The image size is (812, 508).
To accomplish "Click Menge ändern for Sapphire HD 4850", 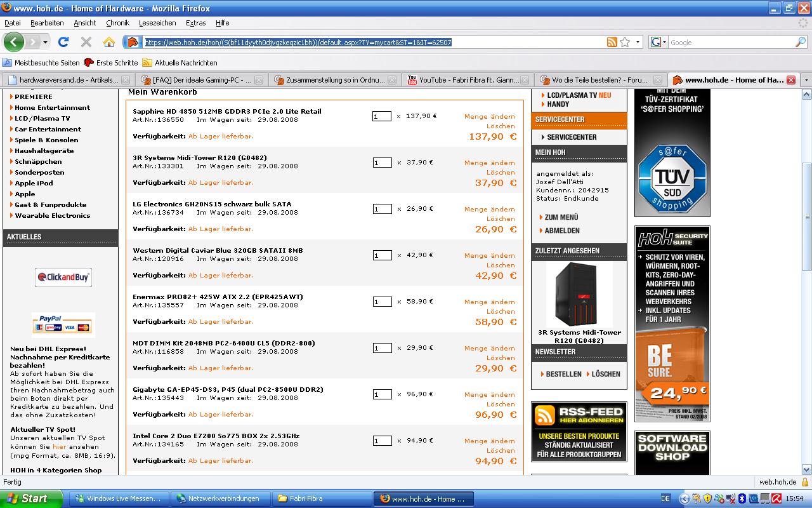I will pyautogui.click(x=490, y=116).
